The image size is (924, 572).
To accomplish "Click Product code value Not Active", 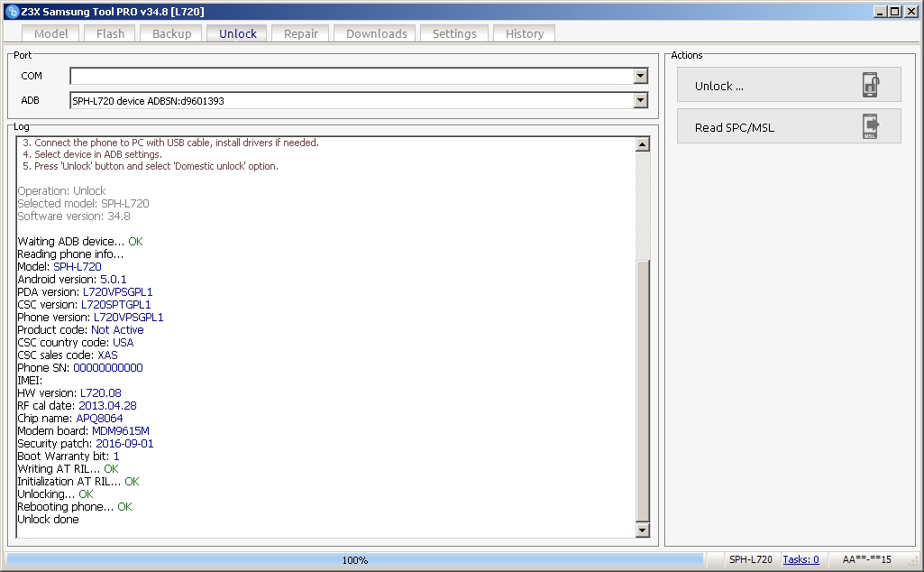I will coord(117,330).
